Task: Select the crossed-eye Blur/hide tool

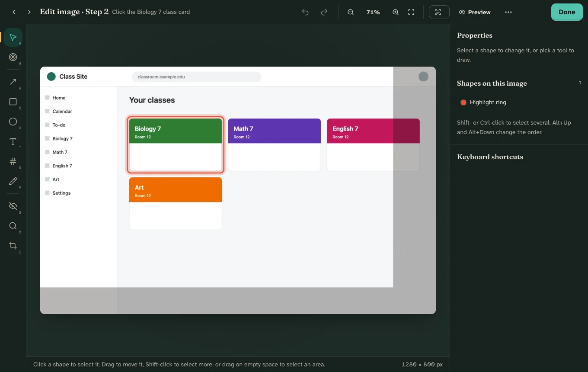Action: point(13,206)
